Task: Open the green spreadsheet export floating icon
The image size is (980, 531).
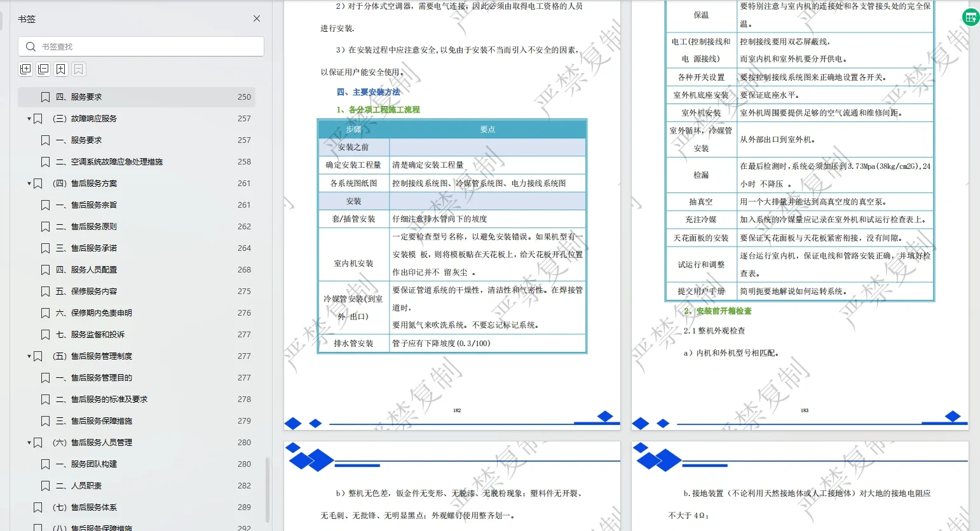Action: 970,17
